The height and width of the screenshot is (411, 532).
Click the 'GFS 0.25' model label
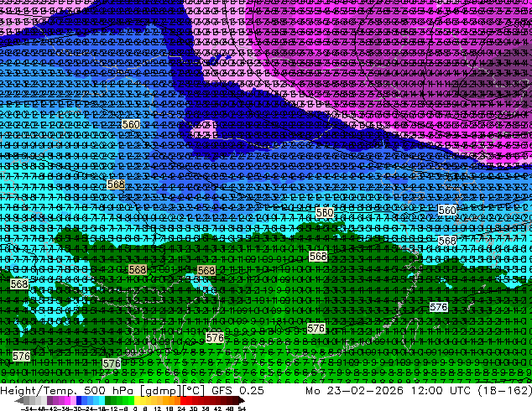[237, 391]
